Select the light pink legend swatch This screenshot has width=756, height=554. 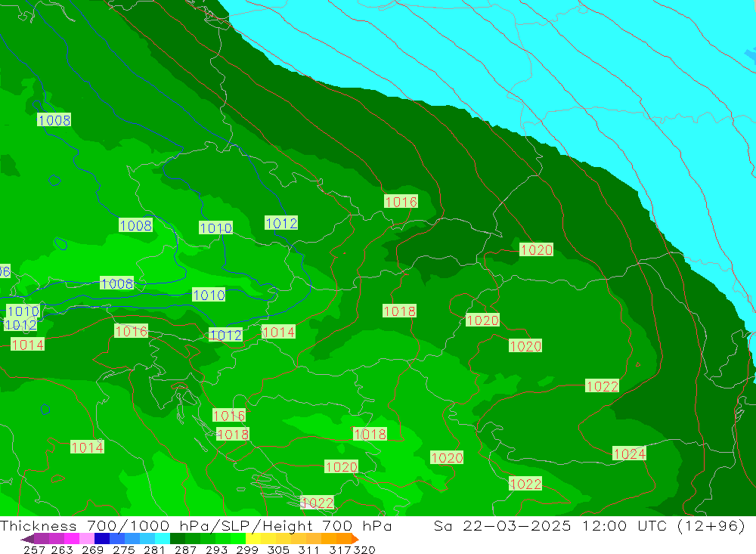(x=87, y=538)
